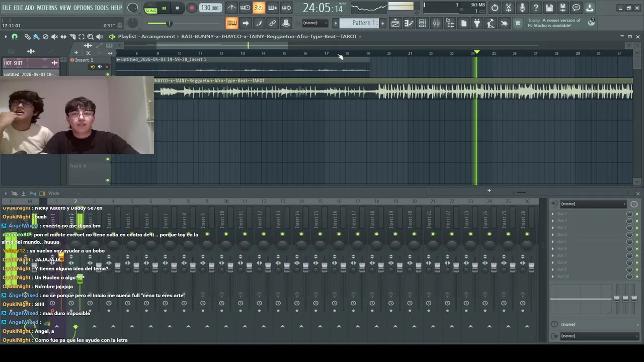Viewport: 644px width, 362px height.
Task: Select the playlist slice tool
Action: tap(72, 37)
